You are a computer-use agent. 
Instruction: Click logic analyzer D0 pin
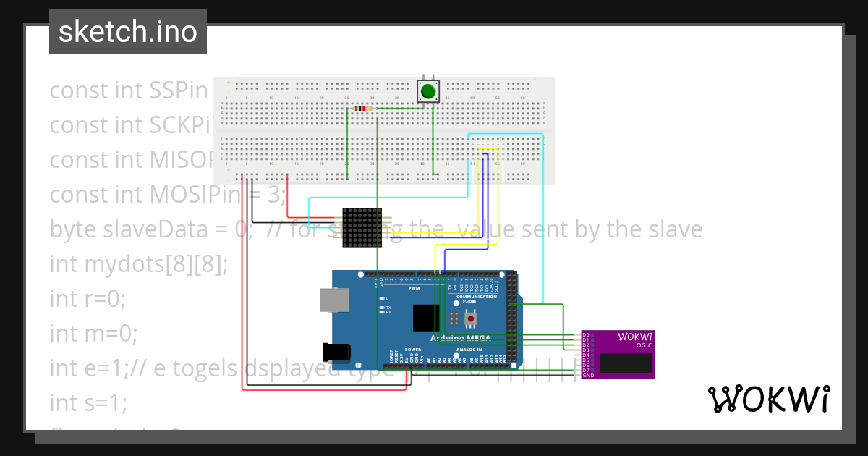[587, 334]
